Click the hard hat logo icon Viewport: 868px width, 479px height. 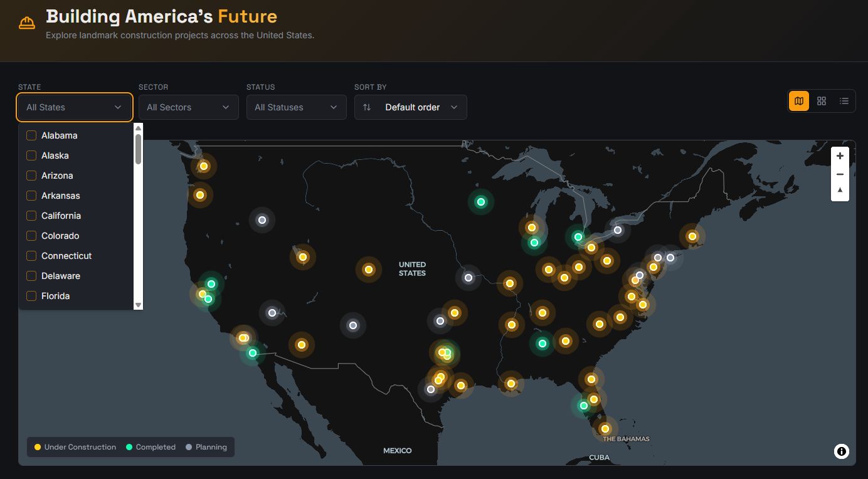(x=27, y=23)
